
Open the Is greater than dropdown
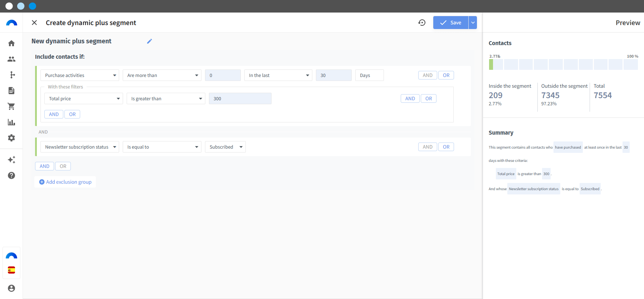coord(166,98)
